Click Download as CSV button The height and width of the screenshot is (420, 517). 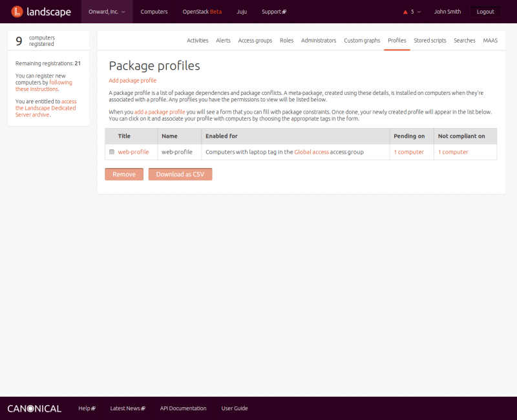[180, 174]
